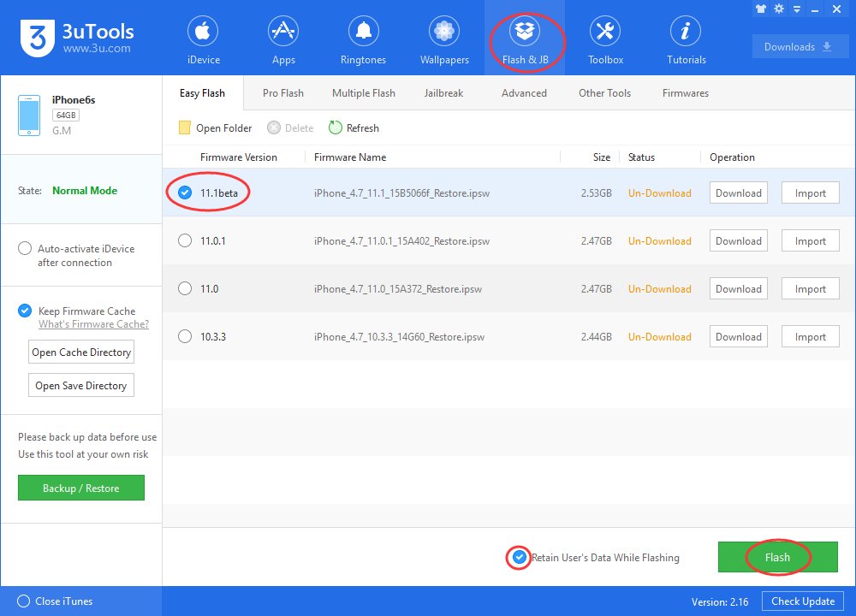Click the Version: 2.16 label
Viewport: 856px width, 616px height.
(x=720, y=601)
